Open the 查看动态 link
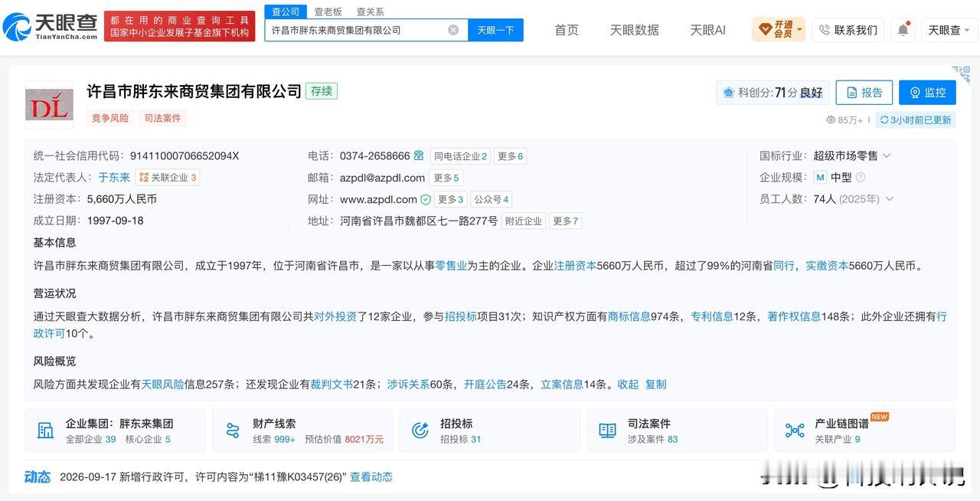The image size is (980, 501). coord(371,476)
